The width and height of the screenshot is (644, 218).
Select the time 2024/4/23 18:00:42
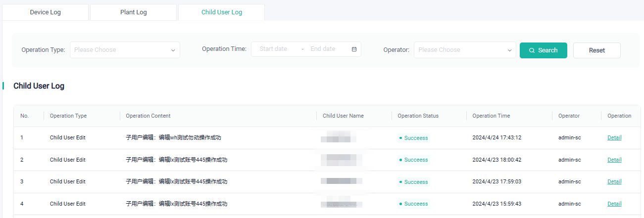coord(496,160)
